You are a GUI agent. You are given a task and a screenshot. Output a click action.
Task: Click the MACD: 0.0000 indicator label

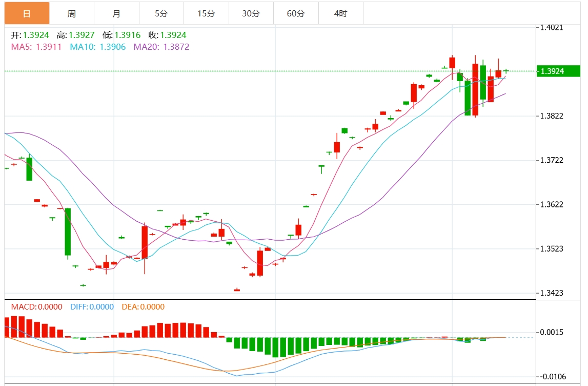tap(37, 307)
